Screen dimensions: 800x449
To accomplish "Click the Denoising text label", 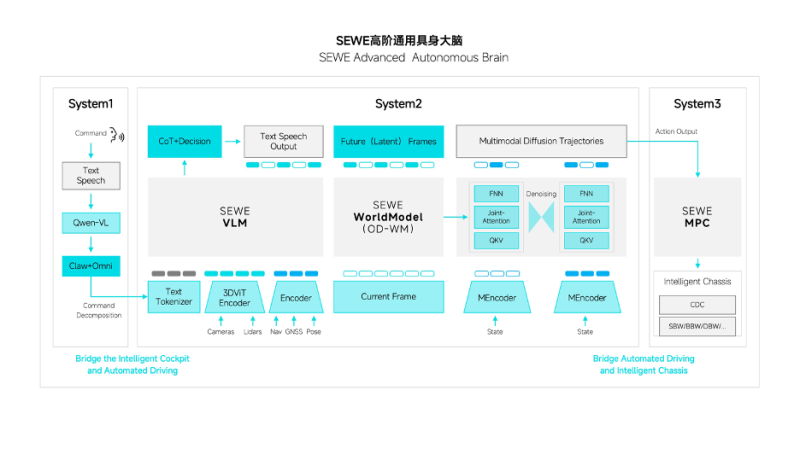I will pyautogui.click(x=541, y=194).
